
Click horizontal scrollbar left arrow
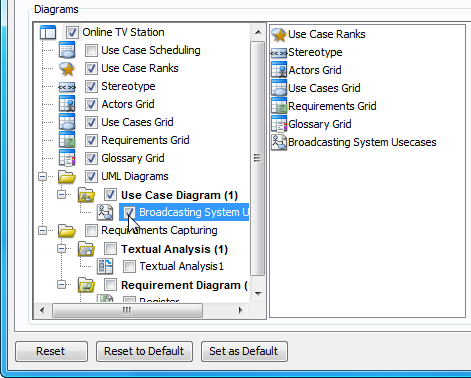(42, 311)
